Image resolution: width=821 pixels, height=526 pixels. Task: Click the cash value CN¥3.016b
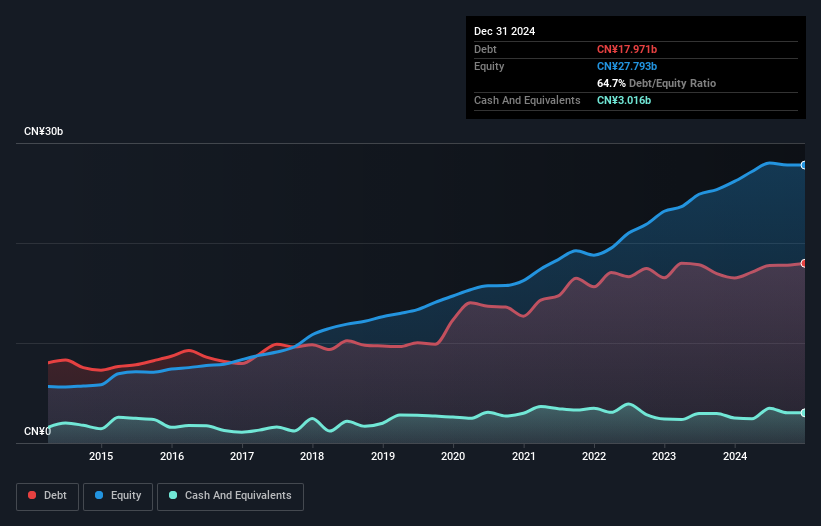624,100
